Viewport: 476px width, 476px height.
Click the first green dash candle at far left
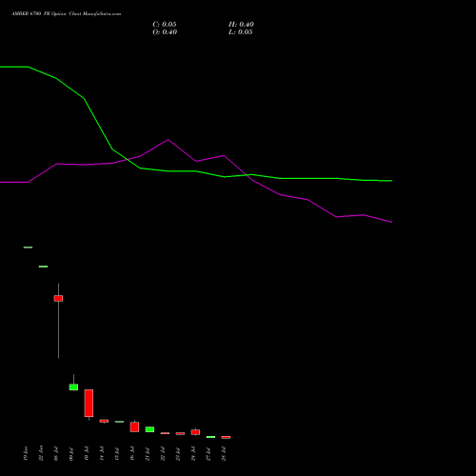point(28,248)
